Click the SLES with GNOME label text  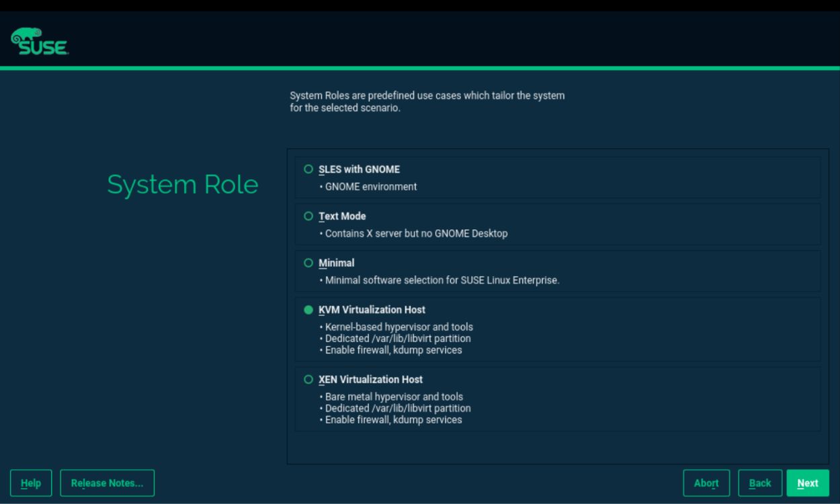(x=360, y=169)
